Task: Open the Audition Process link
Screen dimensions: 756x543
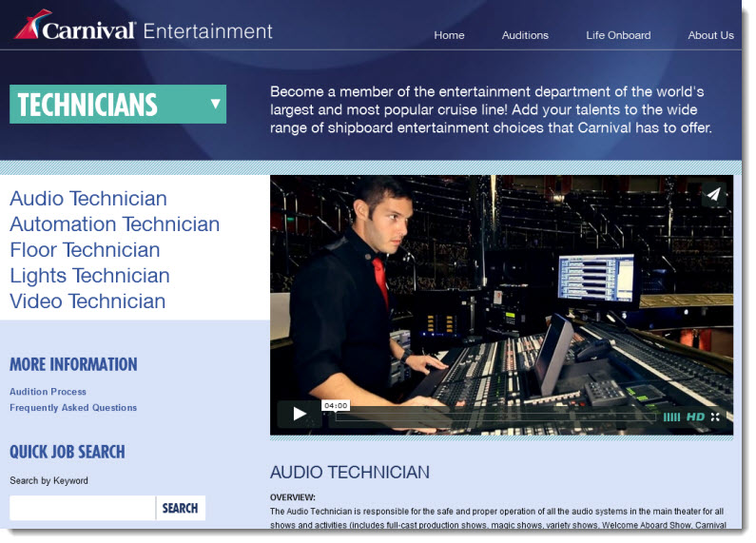Action: [x=48, y=392]
